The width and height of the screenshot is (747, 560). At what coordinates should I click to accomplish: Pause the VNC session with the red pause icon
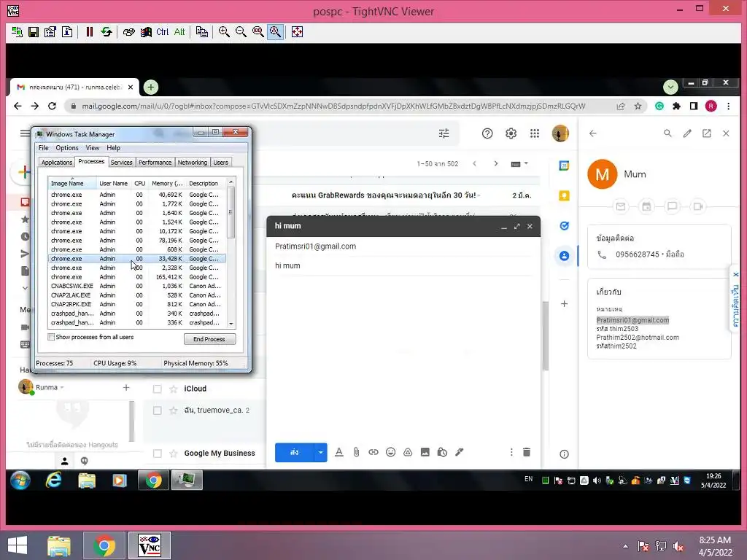pyautogui.click(x=89, y=32)
